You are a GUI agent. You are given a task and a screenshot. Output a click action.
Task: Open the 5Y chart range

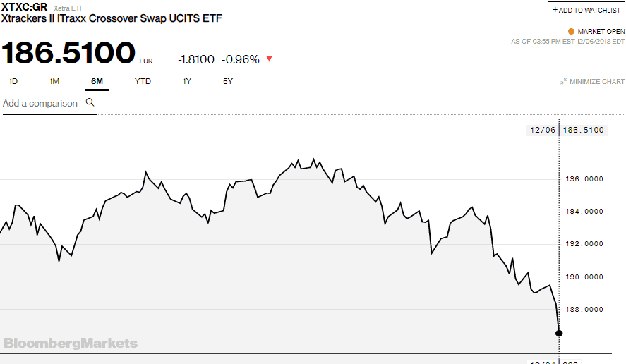tap(228, 81)
